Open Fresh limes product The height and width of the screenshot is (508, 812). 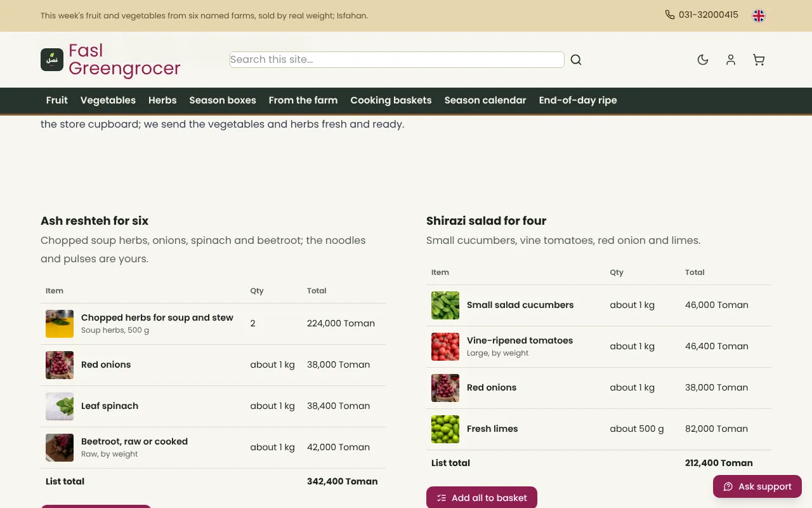[492, 429]
